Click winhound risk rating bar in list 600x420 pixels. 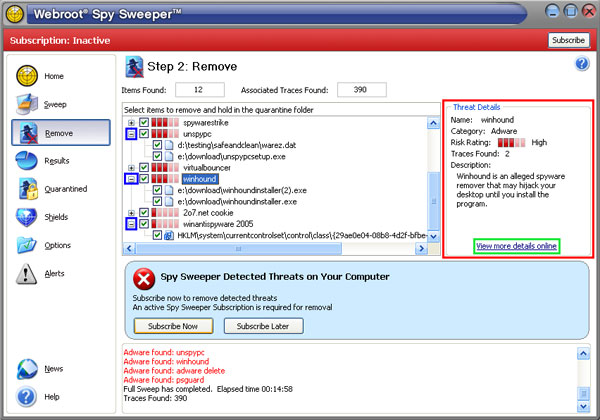coord(165,179)
